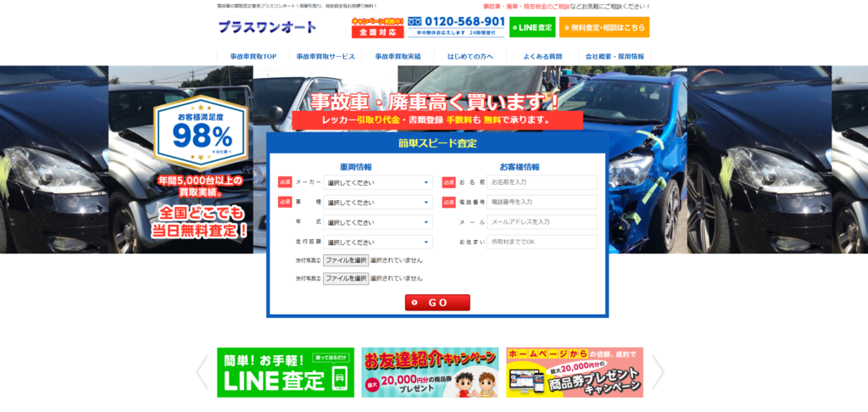Image resolution: width=868 pixels, height=412 pixels.
Task: Open the 走行距離 dropdown
Action: (x=377, y=242)
